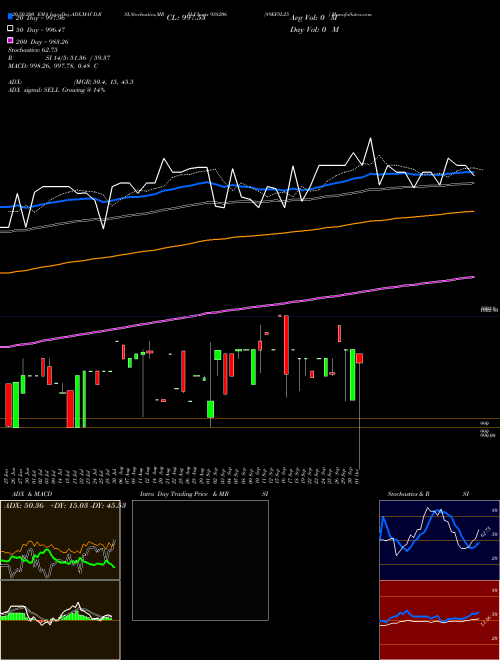Open the ADX indicator chart panel
This screenshot has height=660, width=500.
(x=60, y=540)
